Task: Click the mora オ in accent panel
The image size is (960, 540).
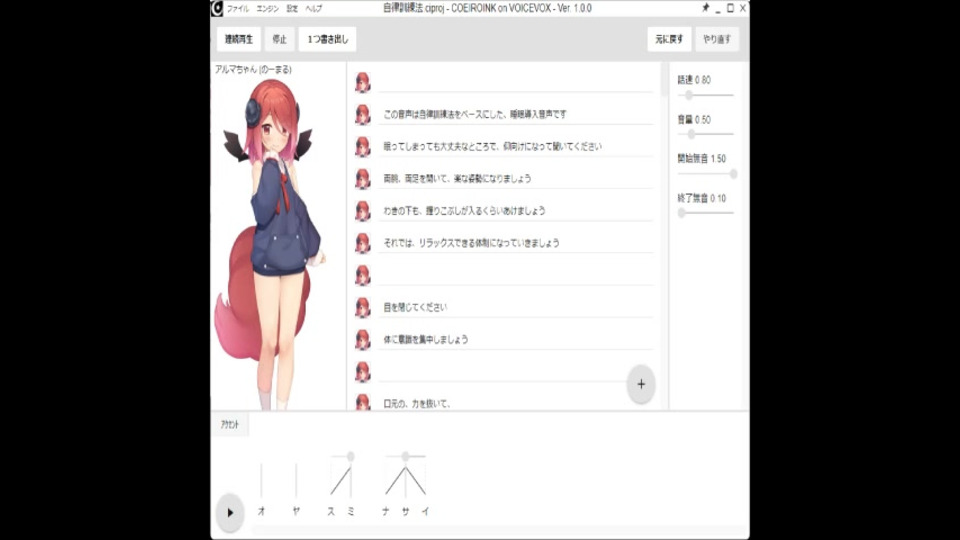Action: point(261,511)
